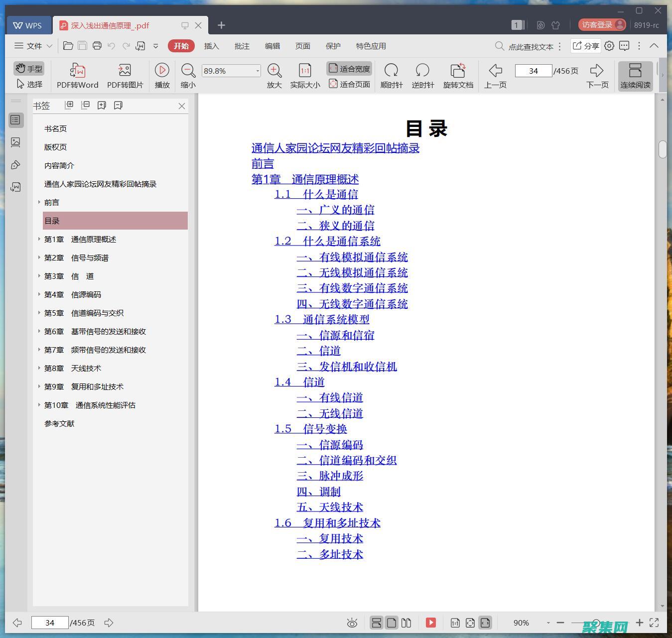Switch to double-page view in status bar
This screenshot has height=638, width=672.
[406, 623]
